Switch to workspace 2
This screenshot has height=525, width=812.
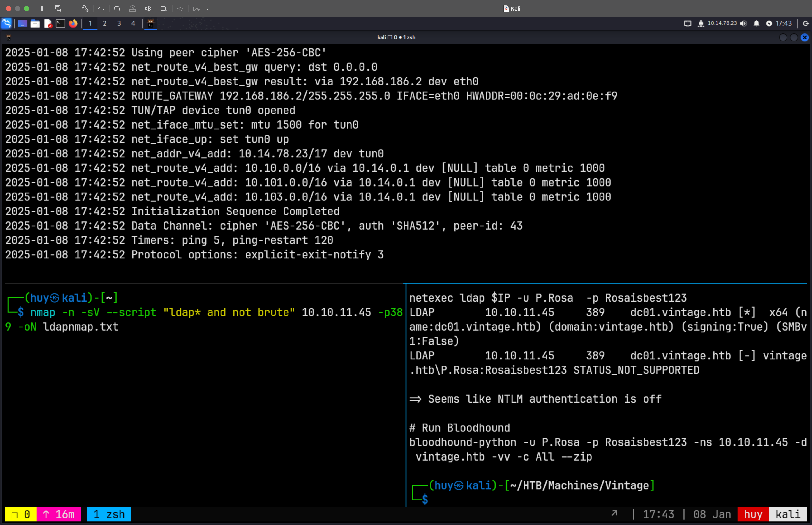coord(105,23)
